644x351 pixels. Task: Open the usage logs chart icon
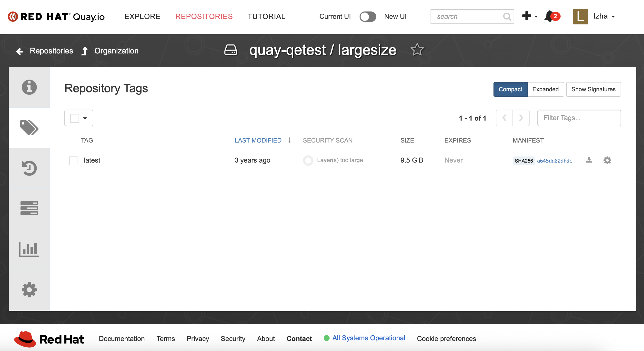[29, 249]
